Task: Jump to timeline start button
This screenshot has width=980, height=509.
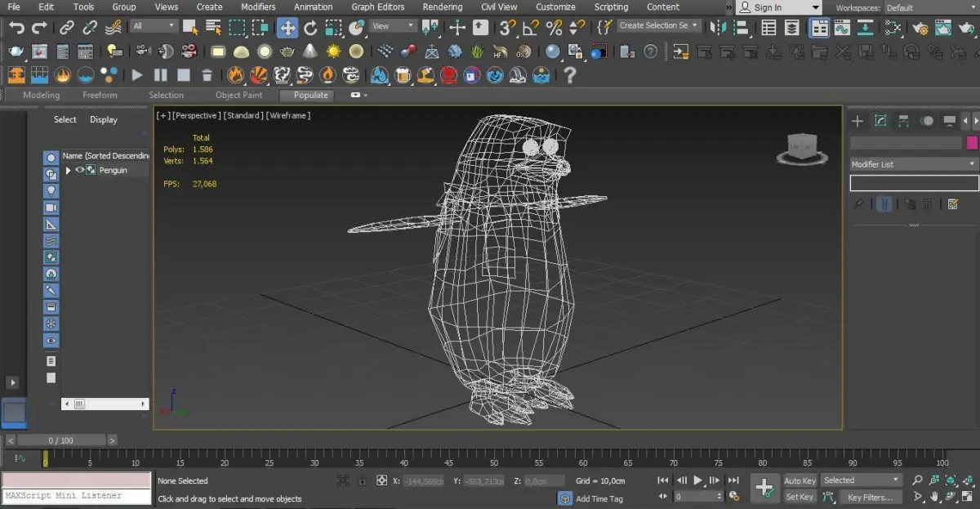Action: (x=663, y=481)
